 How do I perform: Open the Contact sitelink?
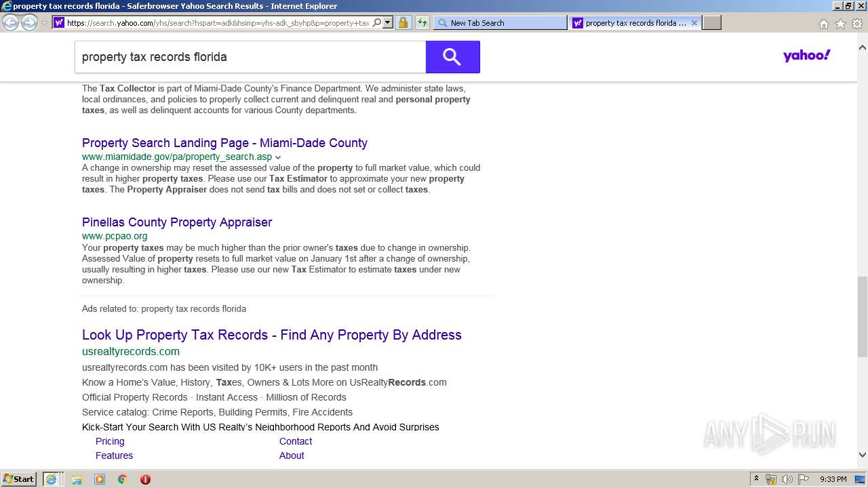pyautogui.click(x=296, y=441)
